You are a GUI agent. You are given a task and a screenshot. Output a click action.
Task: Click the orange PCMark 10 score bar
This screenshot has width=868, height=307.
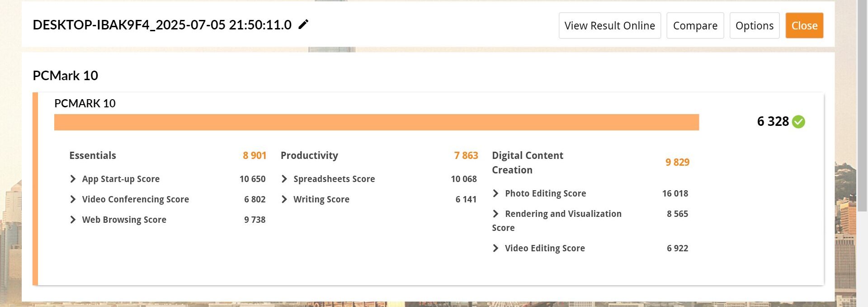point(377,122)
